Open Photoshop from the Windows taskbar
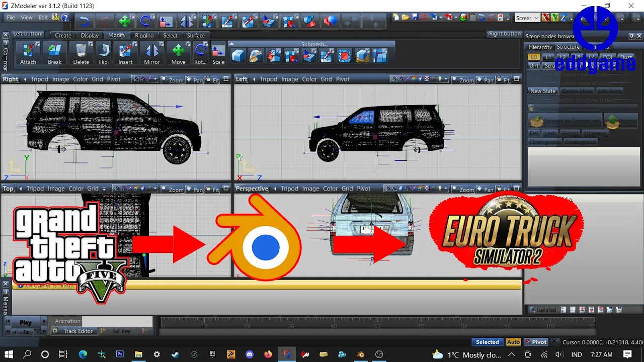Image resolution: width=644 pixels, height=362 pixels. pos(120,354)
